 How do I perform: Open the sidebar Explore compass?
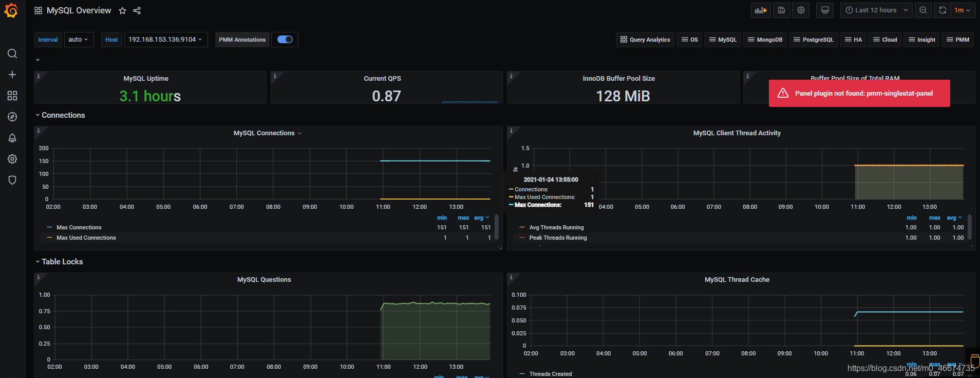[x=12, y=117]
